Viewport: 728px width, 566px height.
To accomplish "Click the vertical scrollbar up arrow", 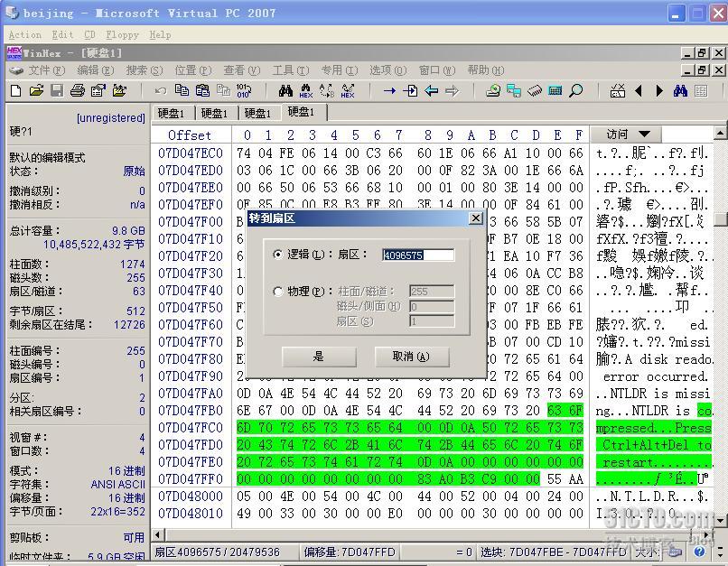I will [720, 134].
